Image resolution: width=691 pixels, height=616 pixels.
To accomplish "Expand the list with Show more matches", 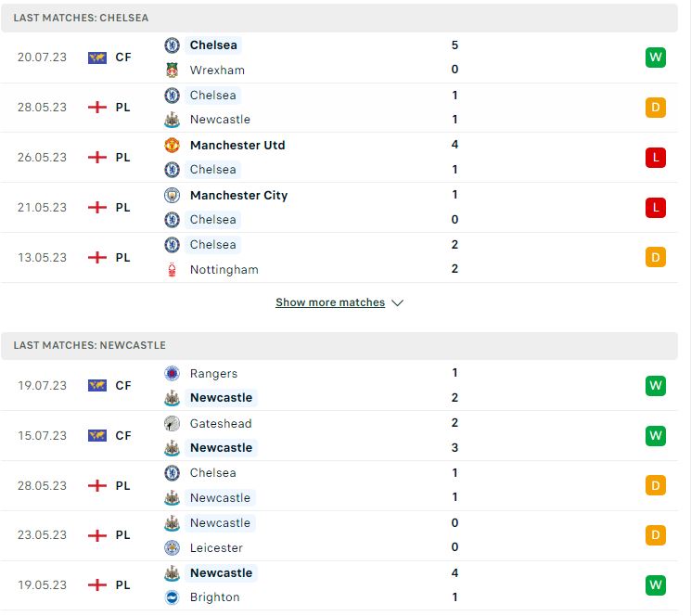I will click(330, 302).
